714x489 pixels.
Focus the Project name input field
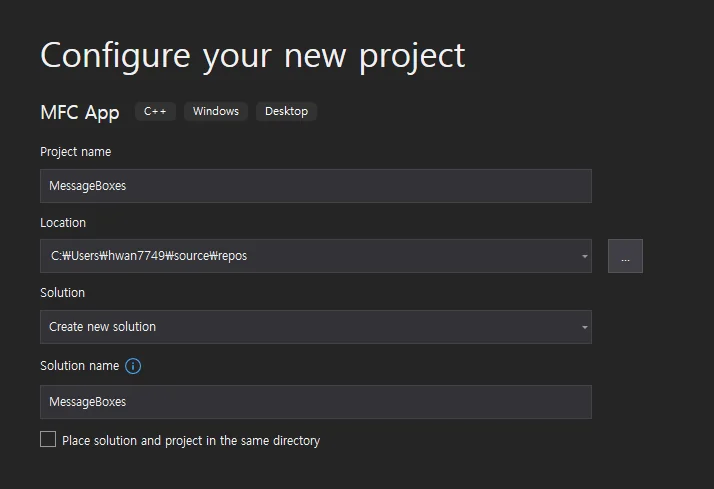pos(316,186)
